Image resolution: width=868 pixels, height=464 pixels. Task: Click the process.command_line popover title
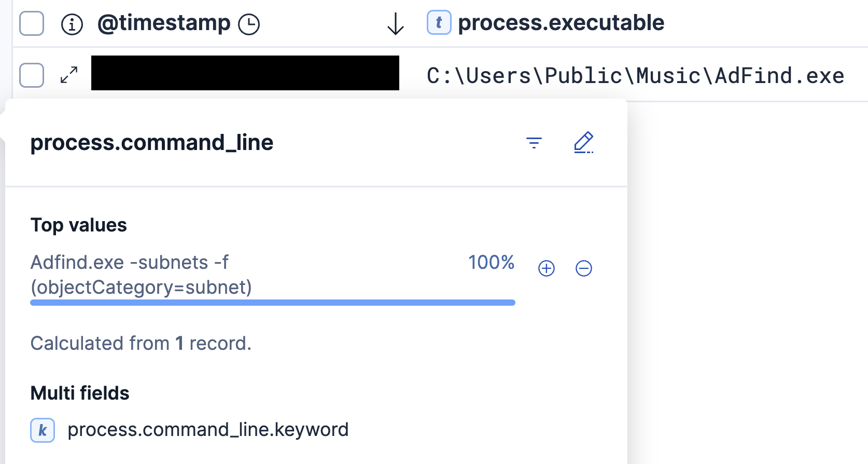[152, 143]
